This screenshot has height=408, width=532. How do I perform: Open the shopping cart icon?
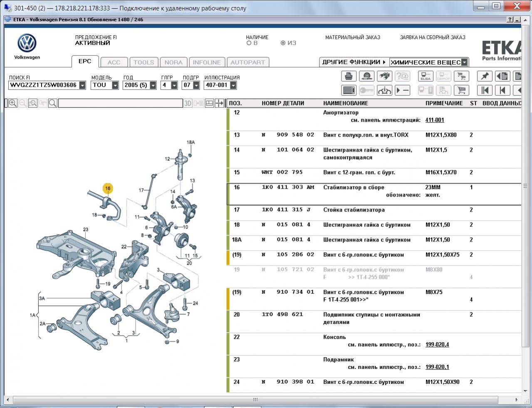(x=461, y=90)
